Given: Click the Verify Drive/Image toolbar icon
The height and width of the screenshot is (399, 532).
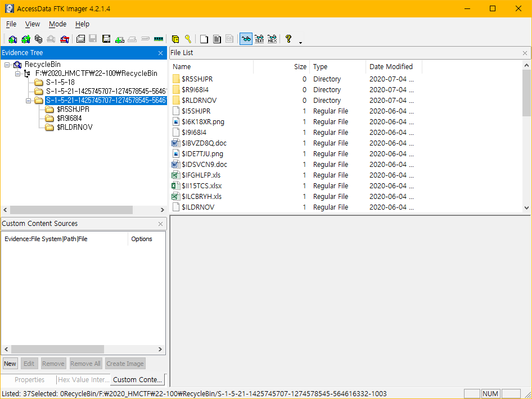Looking at the screenshot, I should [x=145, y=39].
